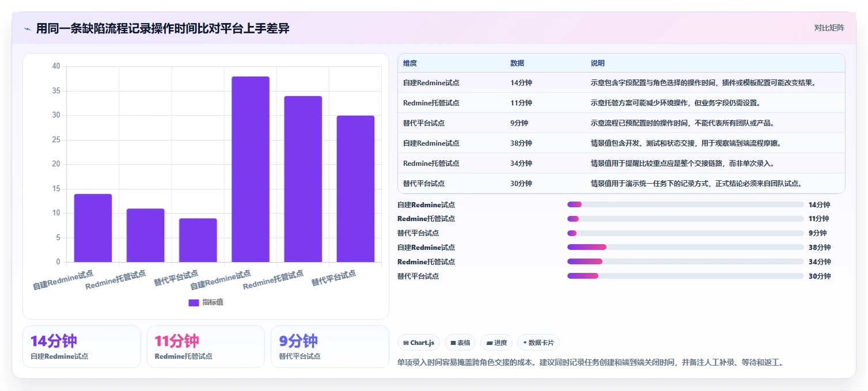The width and height of the screenshot is (868, 391).
Task: Click the chart bar with value 11
Action: pos(145,236)
